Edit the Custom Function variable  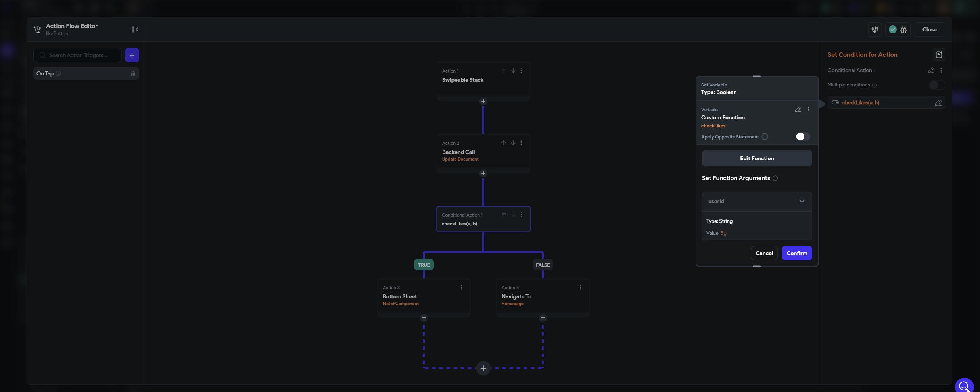coord(798,110)
